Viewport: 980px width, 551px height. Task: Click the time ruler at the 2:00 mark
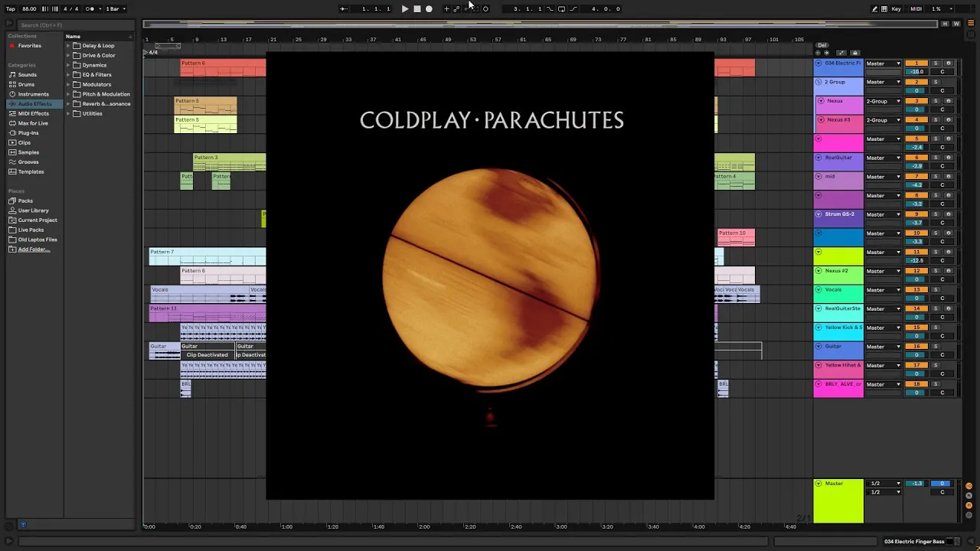[x=424, y=527]
